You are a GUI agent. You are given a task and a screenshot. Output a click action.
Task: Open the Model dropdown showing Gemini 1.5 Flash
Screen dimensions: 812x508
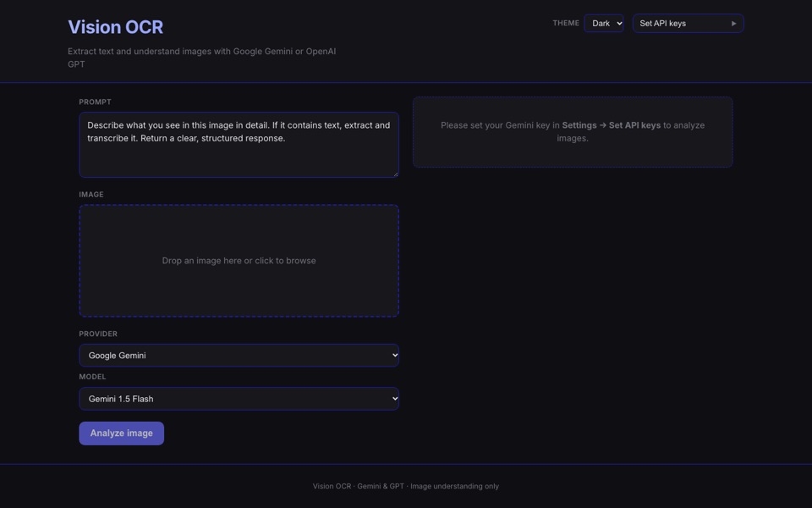pos(239,399)
